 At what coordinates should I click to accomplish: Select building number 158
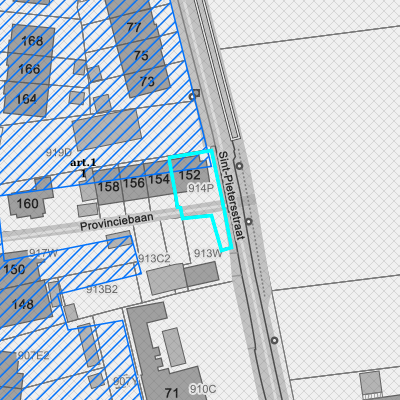pyautogui.click(x=109, y=187)
